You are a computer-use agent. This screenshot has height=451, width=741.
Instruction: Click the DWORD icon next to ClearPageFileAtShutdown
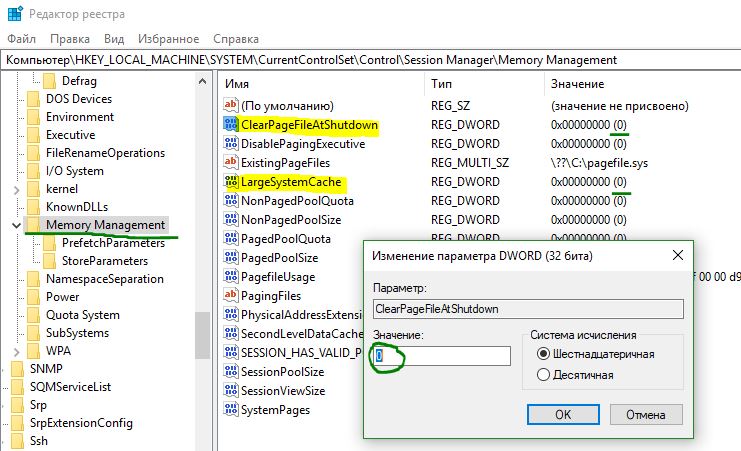(x=231, y=125)
